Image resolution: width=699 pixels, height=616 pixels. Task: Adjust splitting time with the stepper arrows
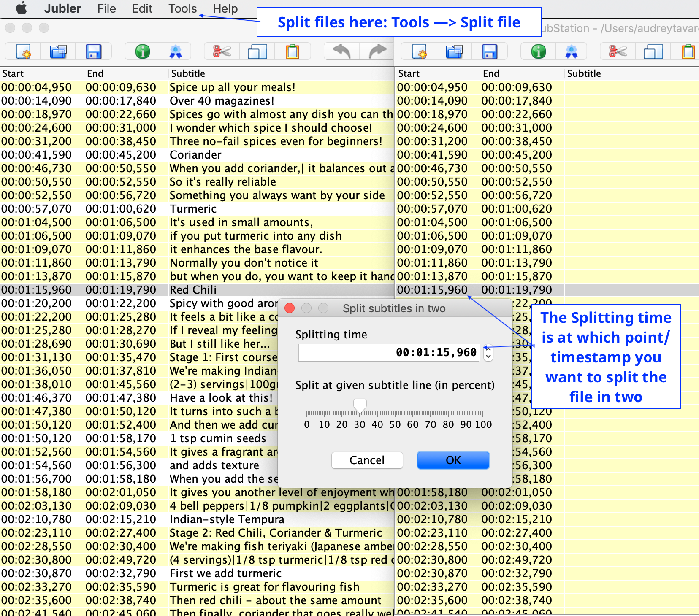pyautogui.click(x=488, y=352)
